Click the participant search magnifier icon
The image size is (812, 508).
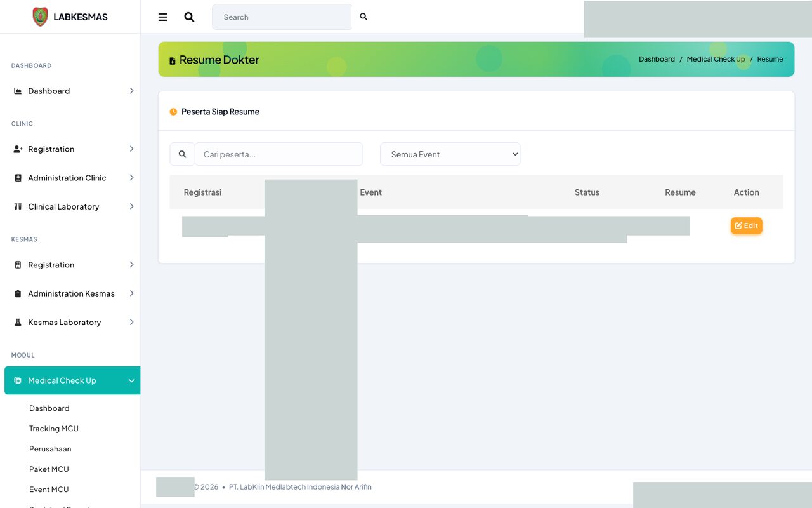point(182,154)
